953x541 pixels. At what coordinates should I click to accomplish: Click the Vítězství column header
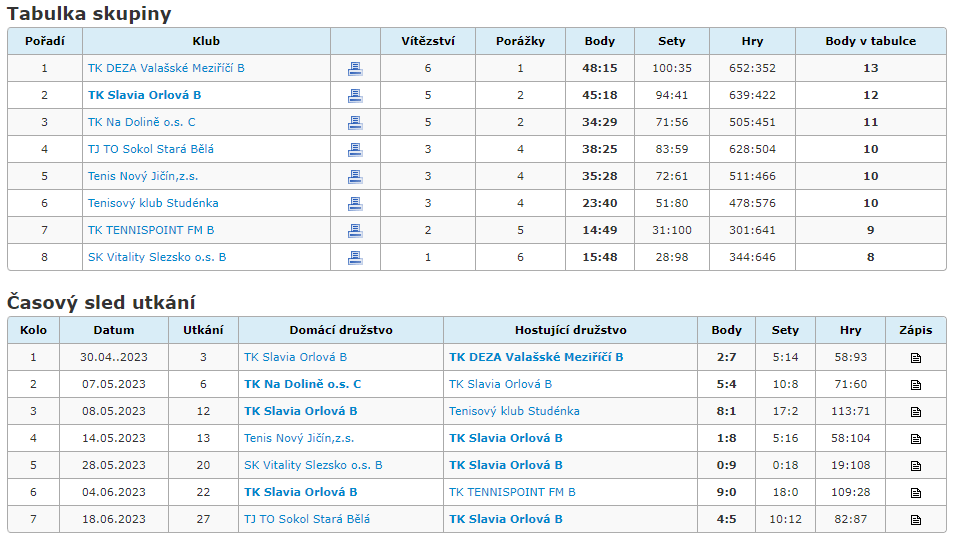[x=428, y=41]
